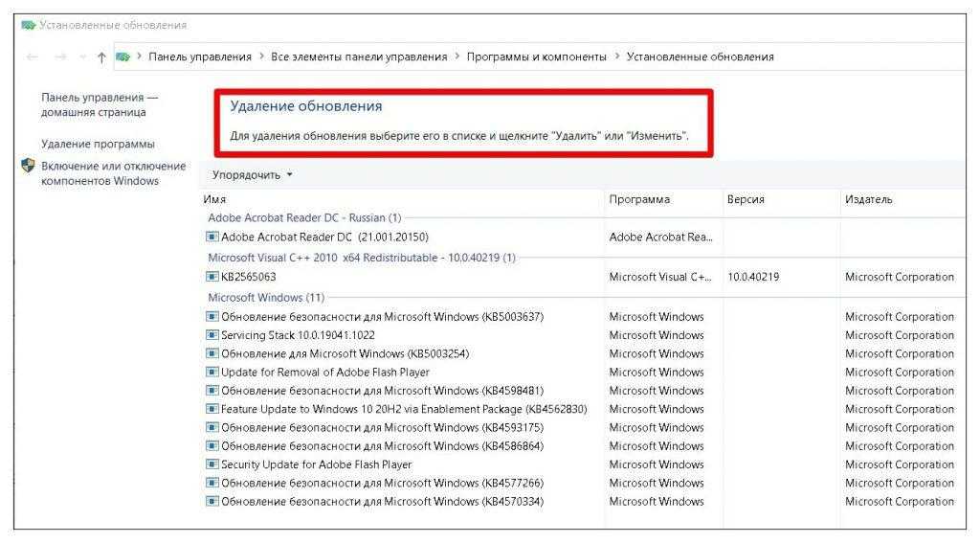Open Программы и компоненты breadcrumb
The image size is (980, 543).
click(536, 57)
